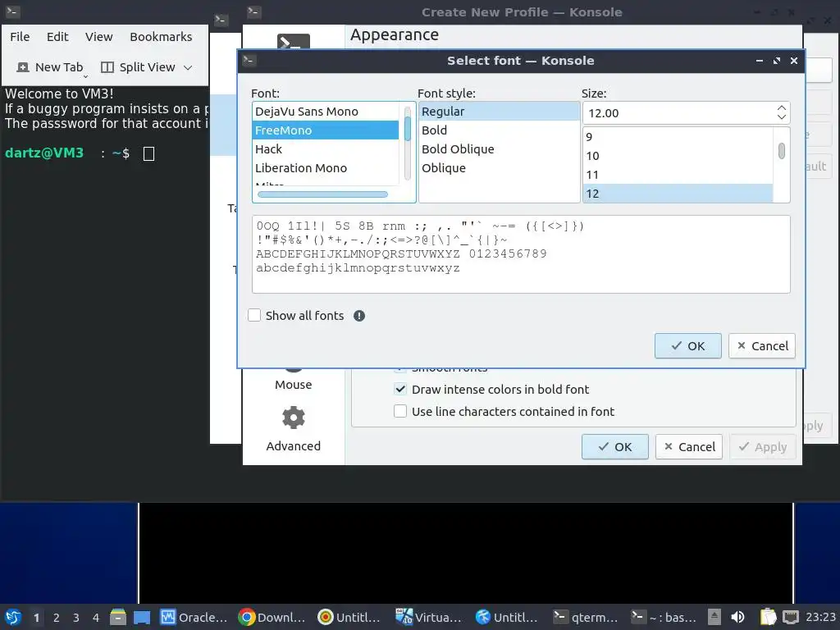Click the clock showing 23:23
Viewport: 840px width, 630px height.
point(820,617)
